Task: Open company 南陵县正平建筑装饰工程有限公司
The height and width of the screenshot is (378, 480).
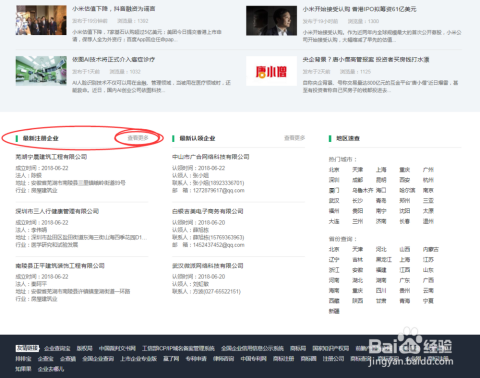Action: click(x=60, y=266)
